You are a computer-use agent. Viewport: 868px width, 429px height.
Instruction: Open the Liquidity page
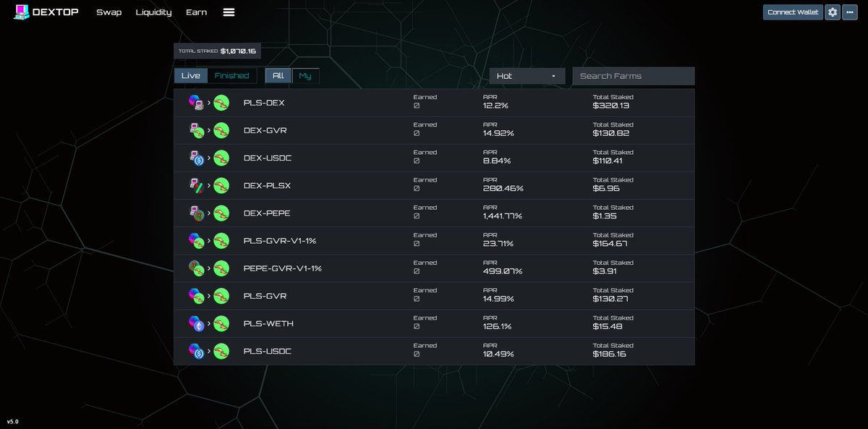click(x=154, y=12)
